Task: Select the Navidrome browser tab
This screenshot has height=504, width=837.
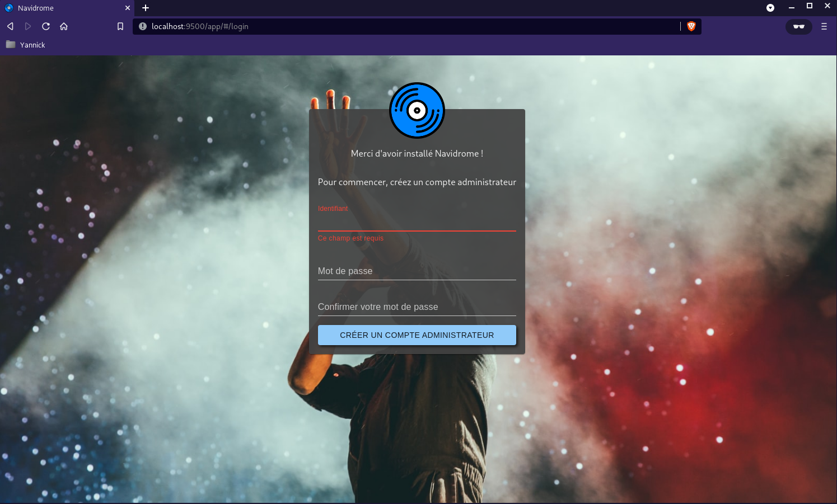Action: tap(62, 8)
